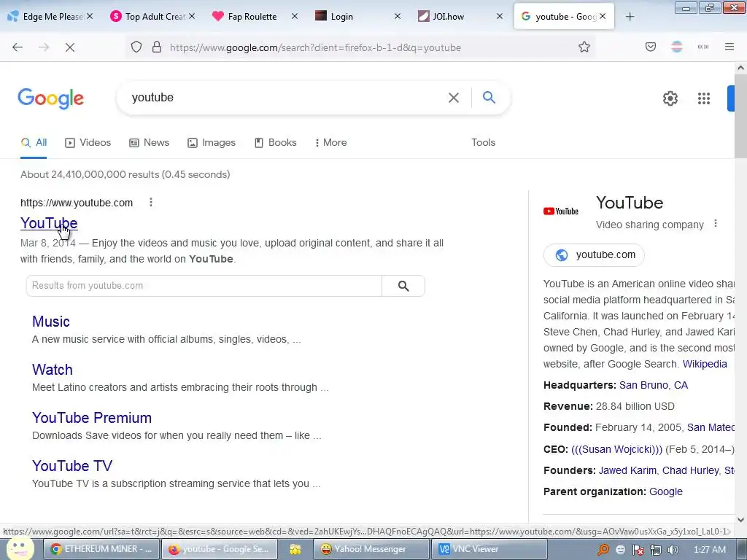Image resolution: width=747 pixels, height=560 pixels.
Task: Open the Watch sitelink
Action: [x=53, y=370]
